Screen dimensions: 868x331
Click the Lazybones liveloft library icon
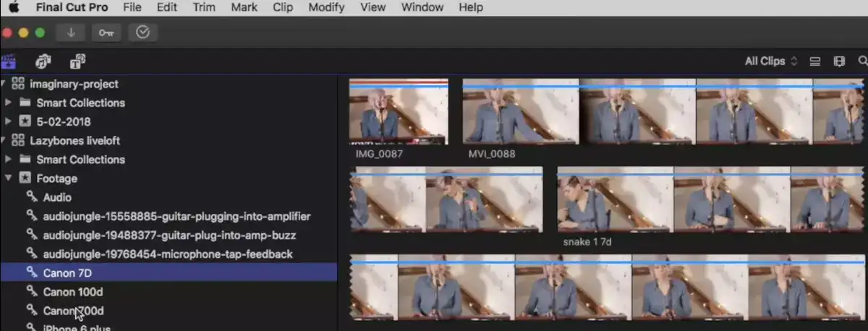[18, 140]
